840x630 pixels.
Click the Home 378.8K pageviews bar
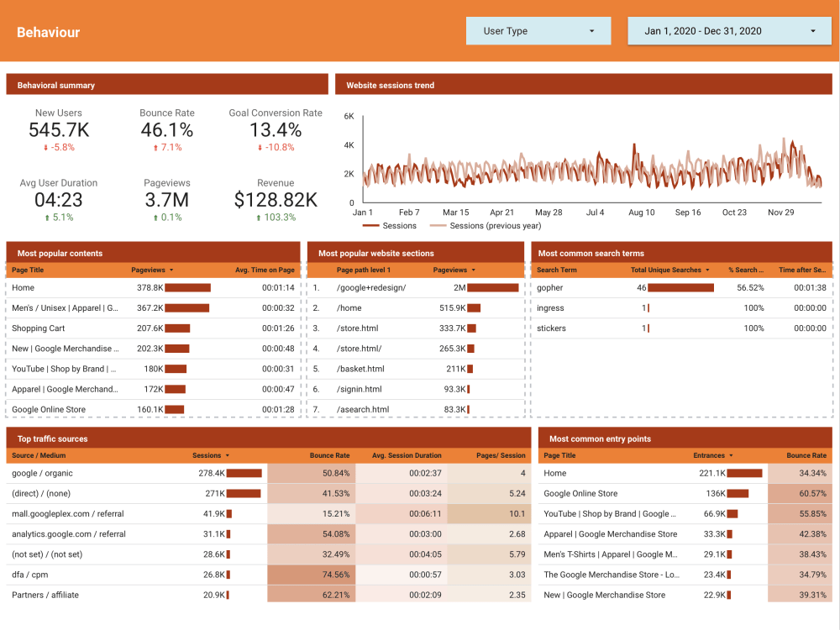[x=187, y=287]
